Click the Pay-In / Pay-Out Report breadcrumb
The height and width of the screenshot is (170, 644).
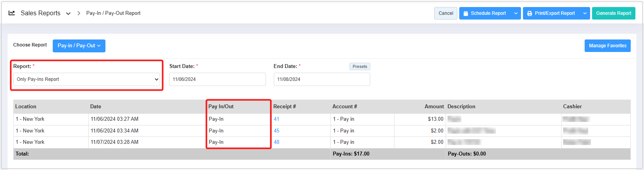pyautogui.click(x=113, y=13)
